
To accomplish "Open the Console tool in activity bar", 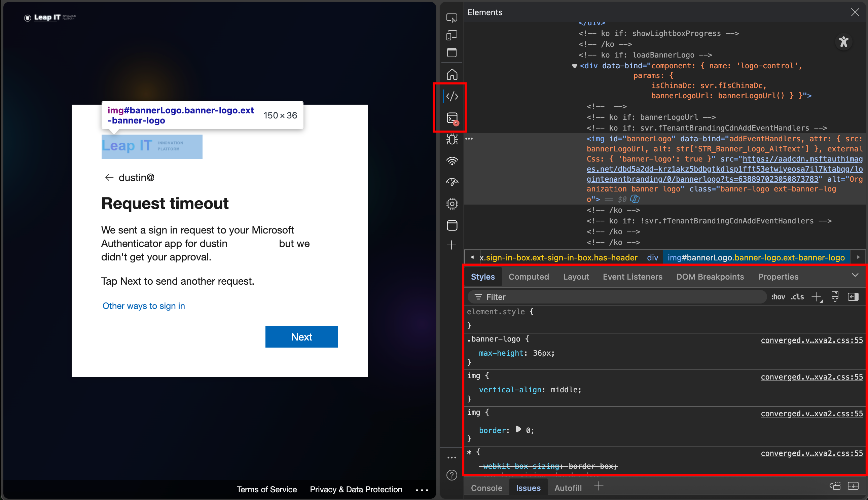I will pyautogui.click(x=452, y=118).
